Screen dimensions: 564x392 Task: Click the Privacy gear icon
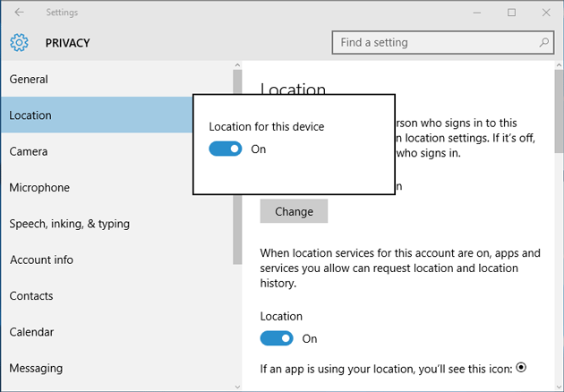pyautogui.click(x=19, y=42)
